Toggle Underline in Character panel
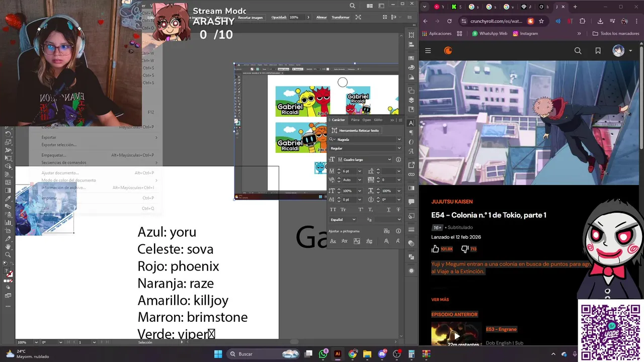644x362 pixels. 388,209
